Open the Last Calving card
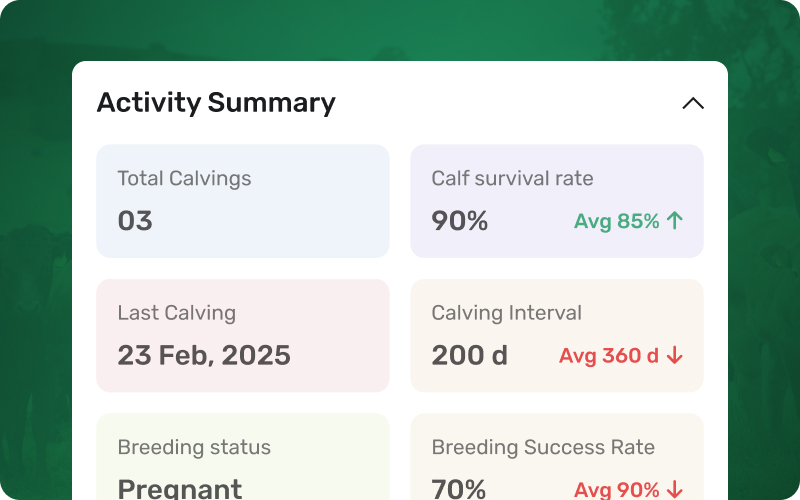The height and width of the screenshot is (500, 800). pos(243,335)
